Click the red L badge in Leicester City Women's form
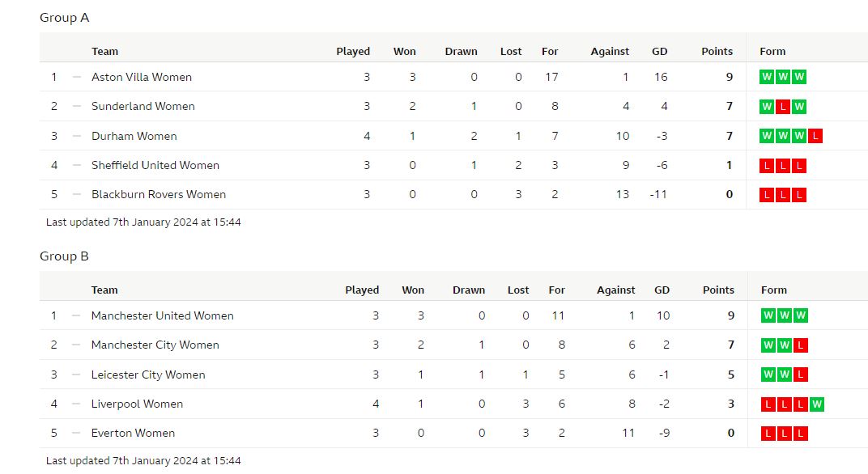This screenshot has width=868, height=474. tap(801, 375)
